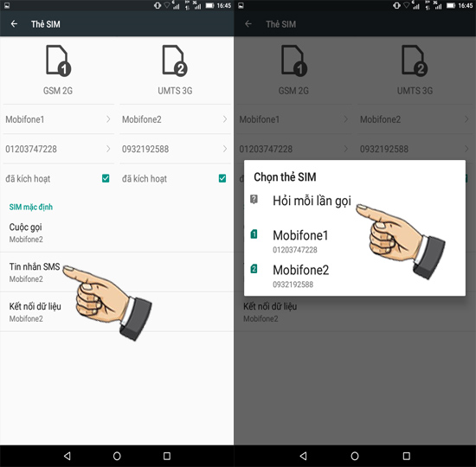Uncheck đã kích hoạt for SIM 1 on left screen
The height and width of the screenshot is (467, 476).
pos(106,178)
